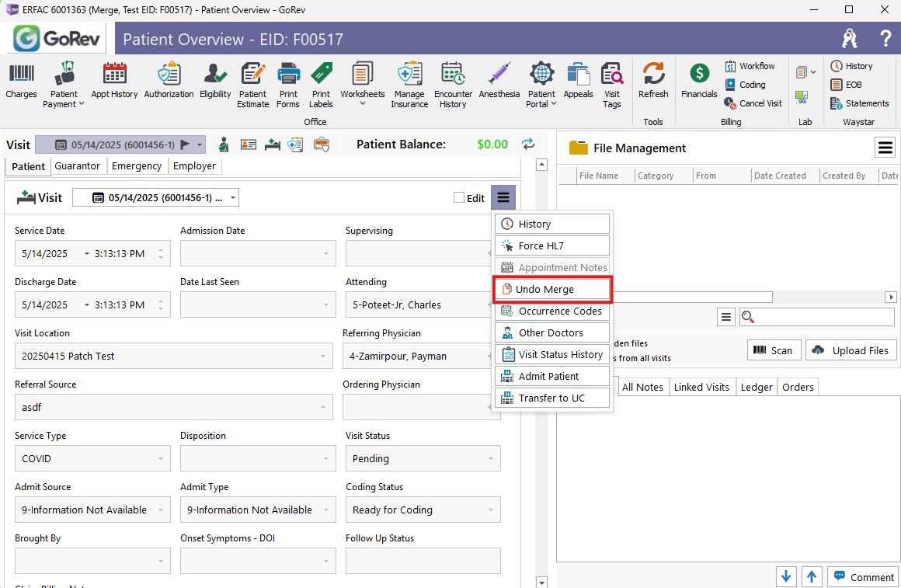
Task: Click the Scan button
Action: pyautogui.click(x=774, y=350)
